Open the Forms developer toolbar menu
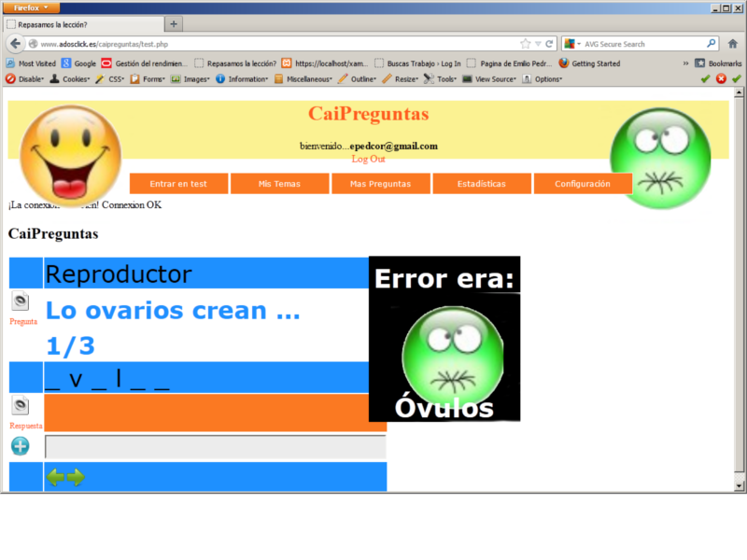 [x=149, y=79]
